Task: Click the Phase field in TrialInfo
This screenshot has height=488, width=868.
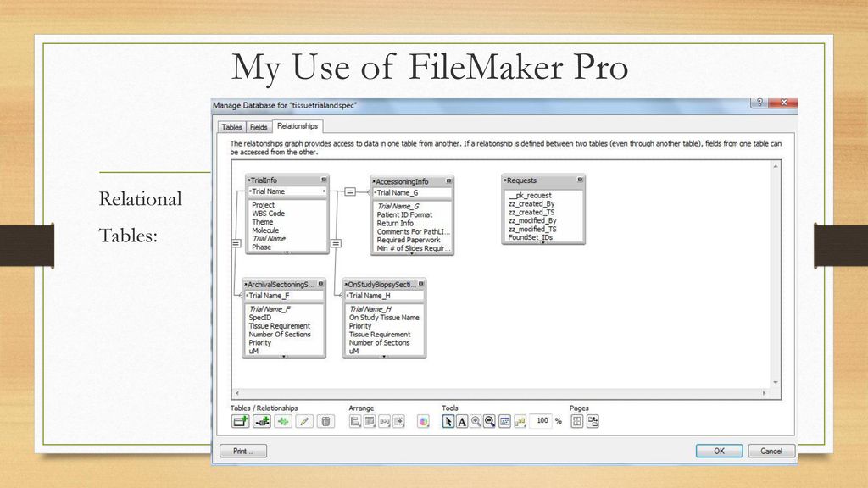Action: tap(261, 247)
